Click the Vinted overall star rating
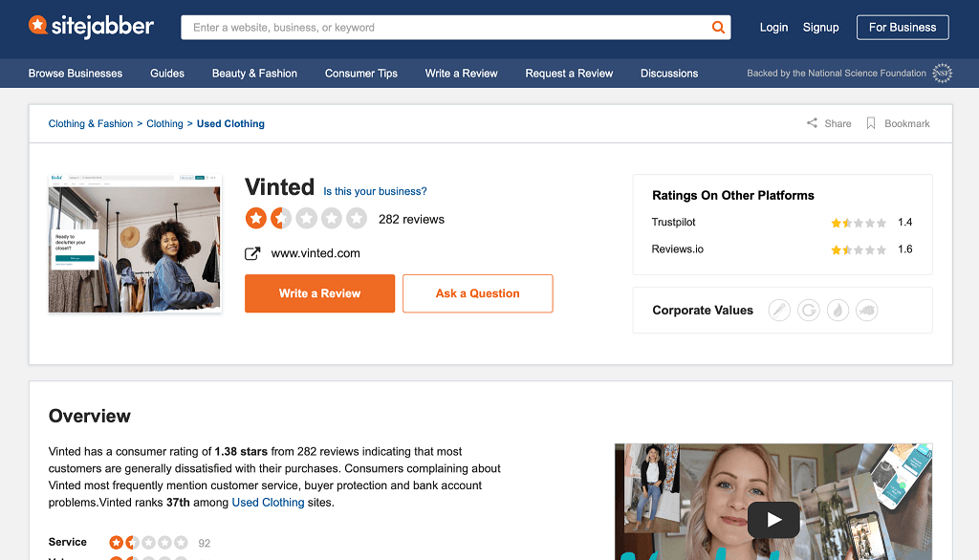The height and width of the screenshot is (560, 979). 306,219
